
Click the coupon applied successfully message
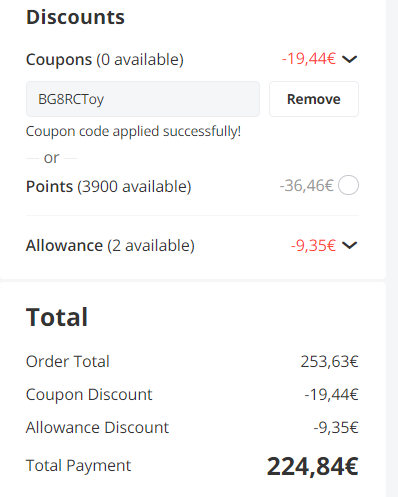[133, 131]
